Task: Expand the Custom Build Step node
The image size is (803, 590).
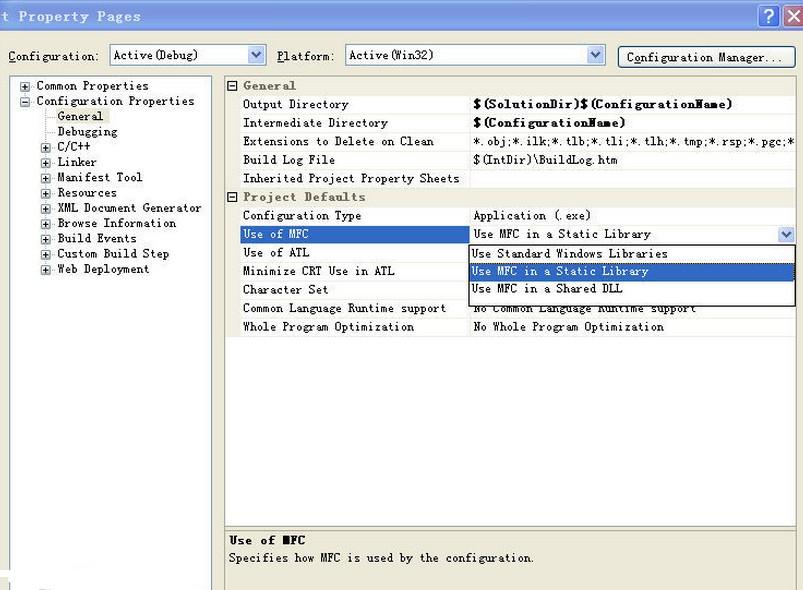Action: click(46, 255)
